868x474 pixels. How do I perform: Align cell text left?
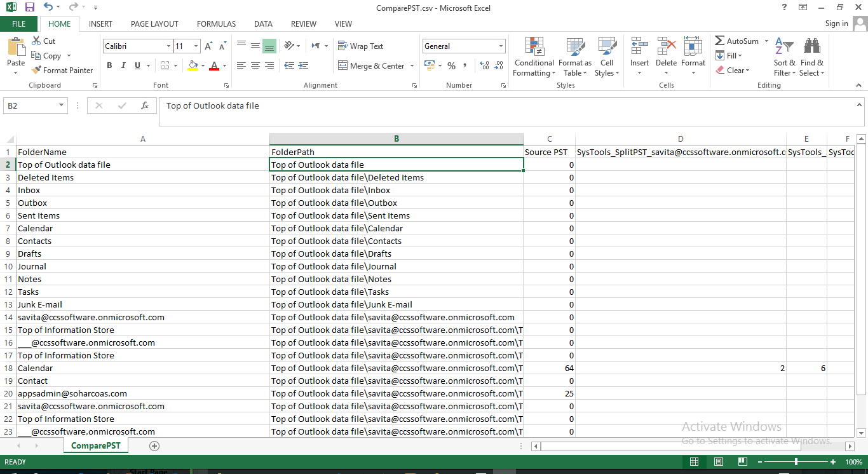(241, 65)
